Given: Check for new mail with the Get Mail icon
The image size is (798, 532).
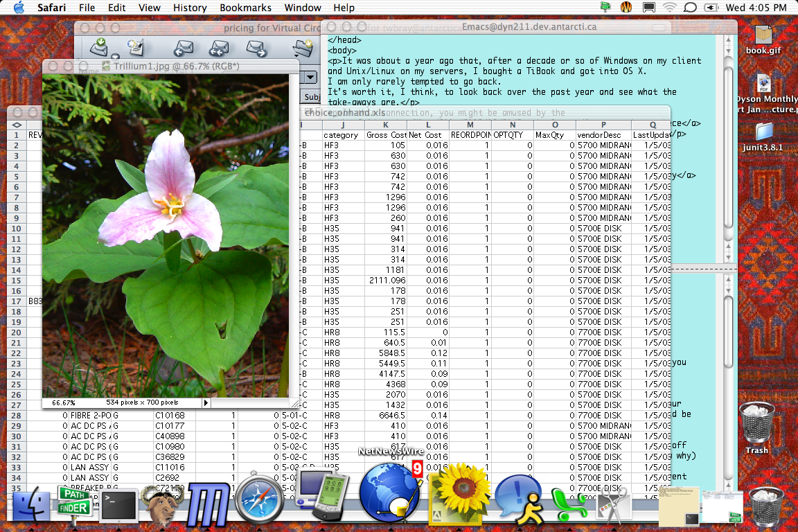Looking at the screenshot, I should pyautogui.click(x=98, y=47).
